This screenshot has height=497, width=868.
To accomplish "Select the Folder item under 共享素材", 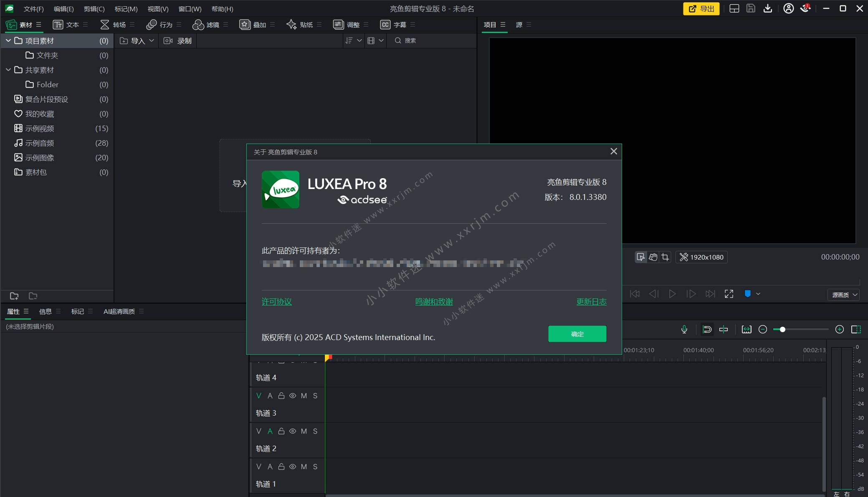I will pos(57,84).
